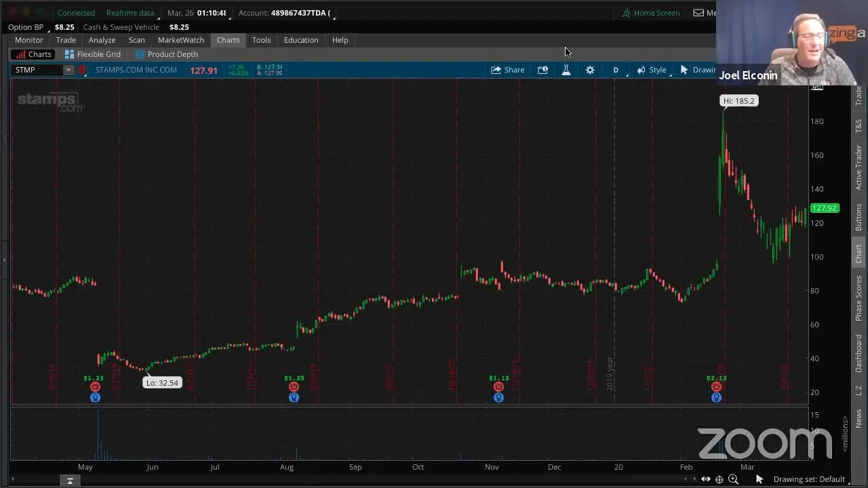868x488 pixels.
Task: Click STAMPS.COM INC COM company name
Action: click(136, 70)
